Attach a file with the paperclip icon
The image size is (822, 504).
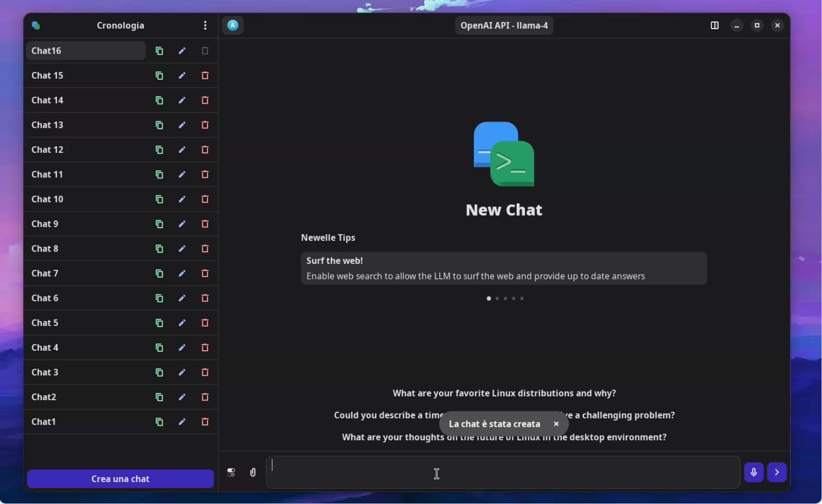coord(253,472)
